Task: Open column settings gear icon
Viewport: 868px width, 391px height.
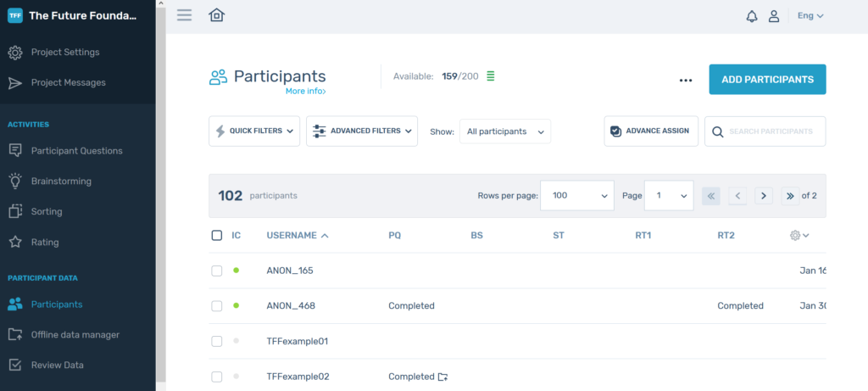Action: click(x=798, y=235)
